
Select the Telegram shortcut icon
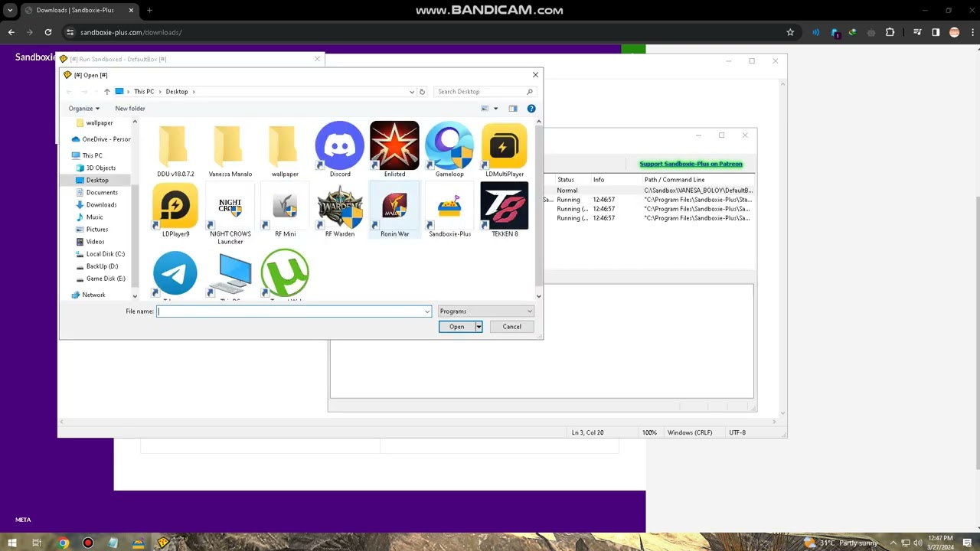coord(175,274)
